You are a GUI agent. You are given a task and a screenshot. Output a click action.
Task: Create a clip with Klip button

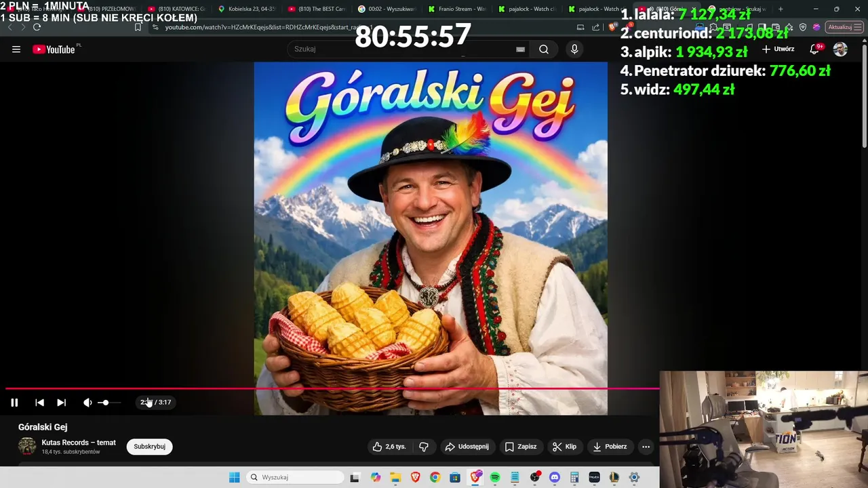point(564,447)
